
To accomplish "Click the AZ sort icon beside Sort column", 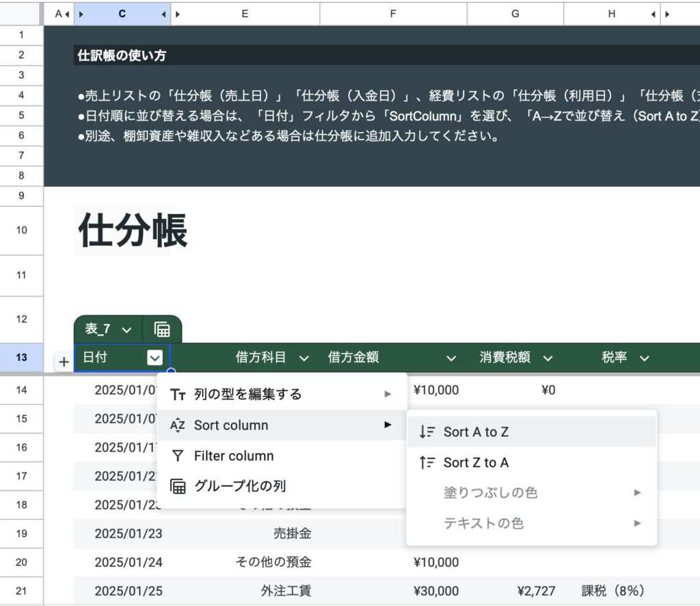I will tap(178, 425).
